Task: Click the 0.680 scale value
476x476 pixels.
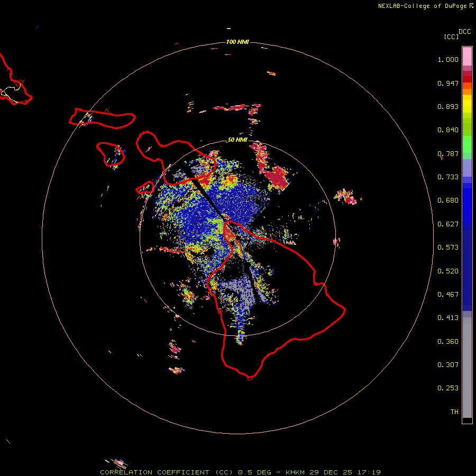Action: (x=448, y=200)
